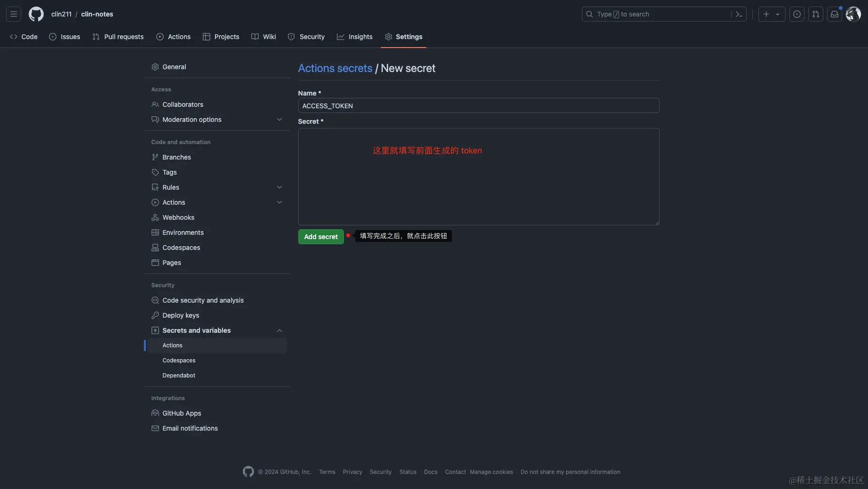This screenshot has height=489, width=868.
Task: Switch to the Issues tab
Action: point(64,37)
